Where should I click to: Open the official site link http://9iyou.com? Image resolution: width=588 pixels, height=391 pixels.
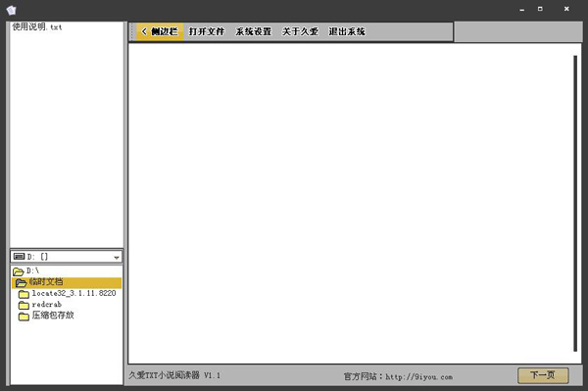pos(418,376)
